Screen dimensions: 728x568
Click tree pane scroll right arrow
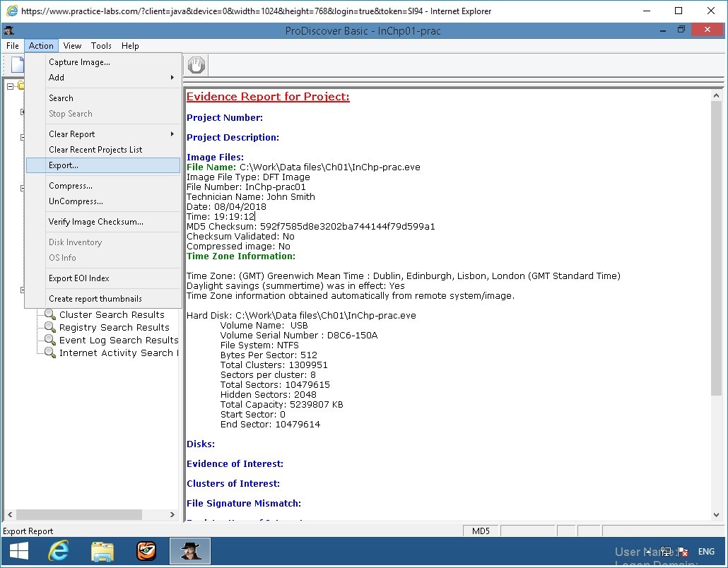[172, 514]
